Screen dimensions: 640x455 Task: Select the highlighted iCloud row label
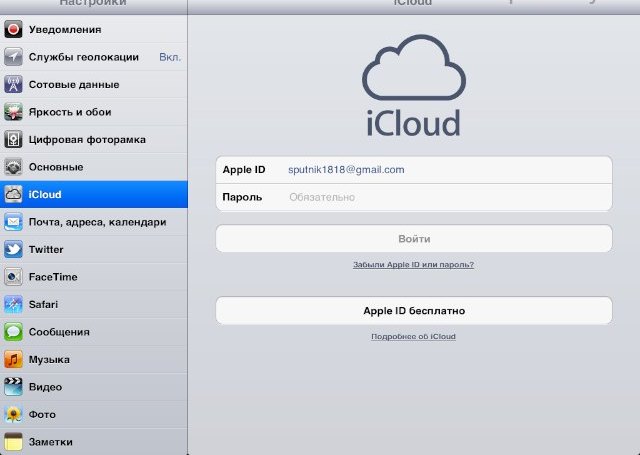(x=45, y=195)
